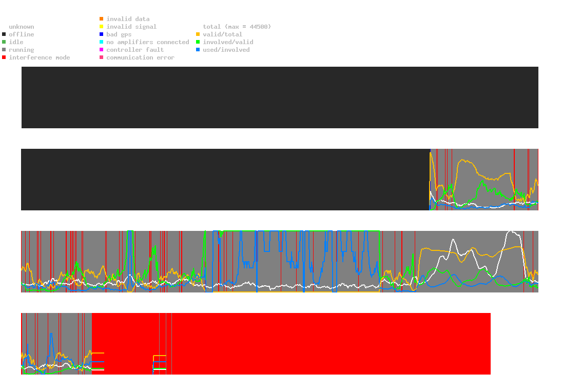Click the green idle legend swatch
The image size is (562, 392).
pyautogui.click(x=4, y=42)
